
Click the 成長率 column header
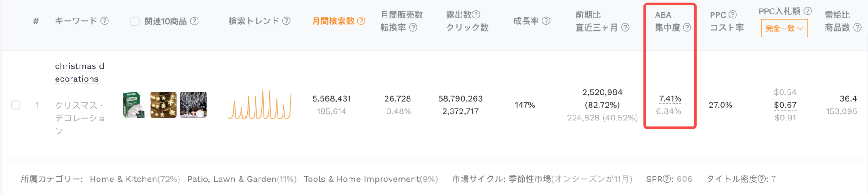526,21
